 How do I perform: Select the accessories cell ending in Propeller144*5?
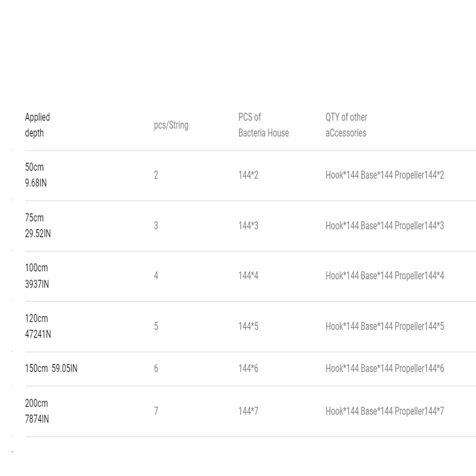[x=384, y=326]
